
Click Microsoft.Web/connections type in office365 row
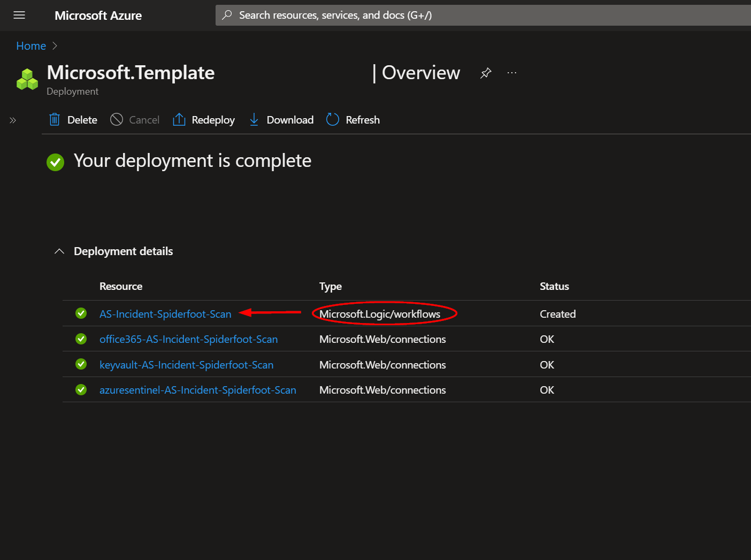coord(382,339)
